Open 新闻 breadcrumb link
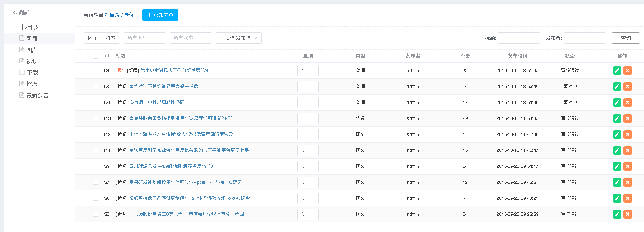 pyautogui.click(x=130, y=15)
